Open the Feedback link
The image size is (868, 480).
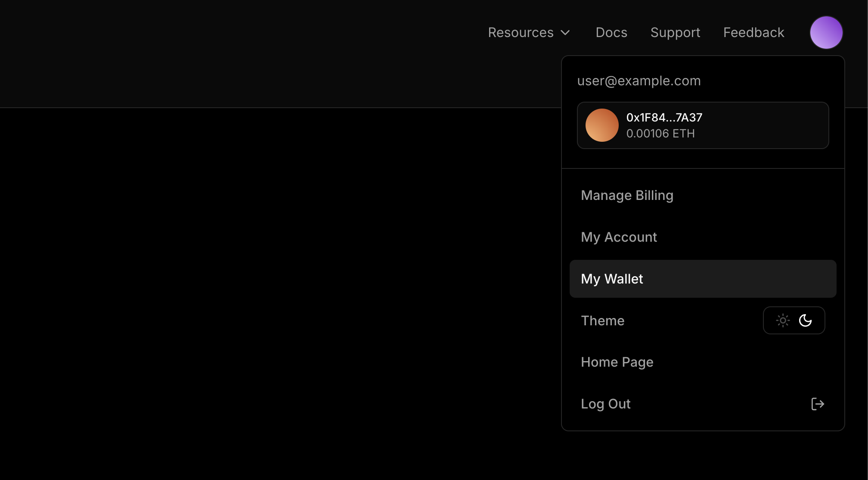(x=753, y=33)
